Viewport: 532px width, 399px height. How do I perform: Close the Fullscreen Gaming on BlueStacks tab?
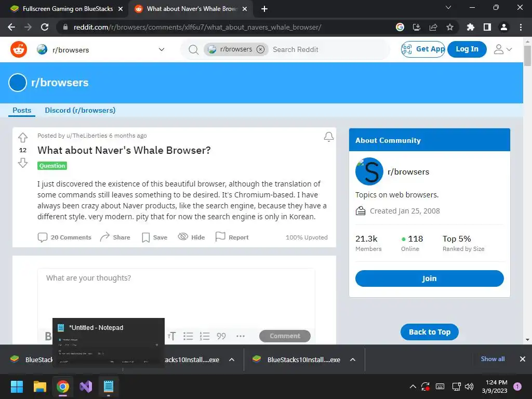(121, 9)
